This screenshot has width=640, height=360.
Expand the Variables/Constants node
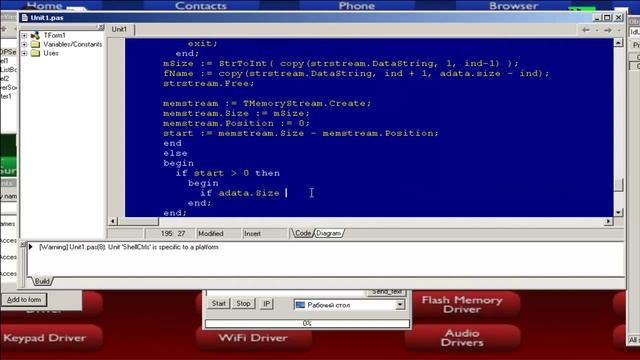pyautogui.click(x=24, y=44)
